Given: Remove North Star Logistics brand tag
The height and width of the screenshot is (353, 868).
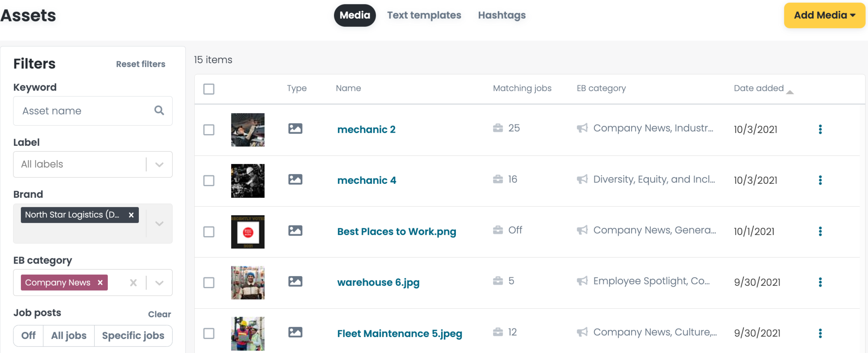Looking at the screenshot, I should coord(131,215).
